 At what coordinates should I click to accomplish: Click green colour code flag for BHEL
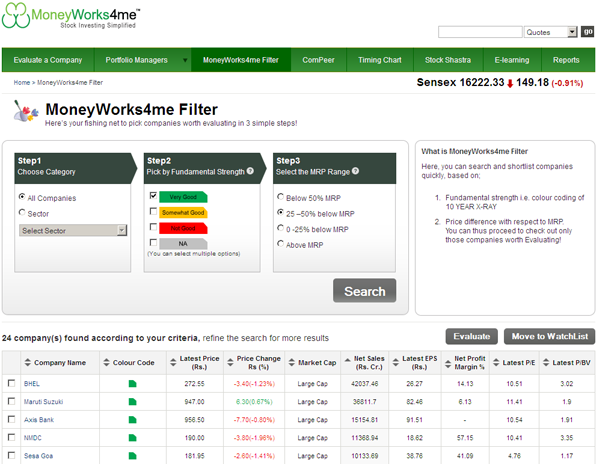[x=132, y=384]
